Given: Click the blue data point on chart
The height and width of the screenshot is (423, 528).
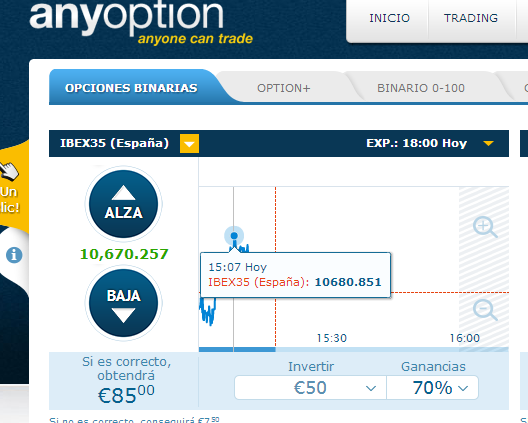Looking at the screenshot, I should tap(234, 236).
